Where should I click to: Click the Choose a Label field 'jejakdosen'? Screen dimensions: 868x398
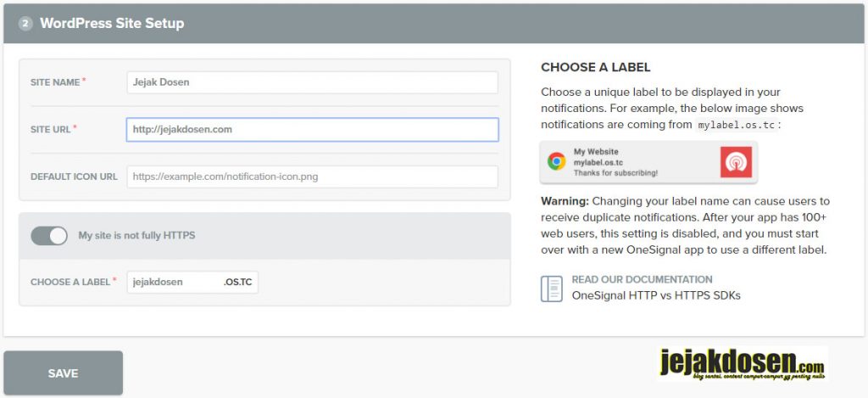[x=192, y=282]
